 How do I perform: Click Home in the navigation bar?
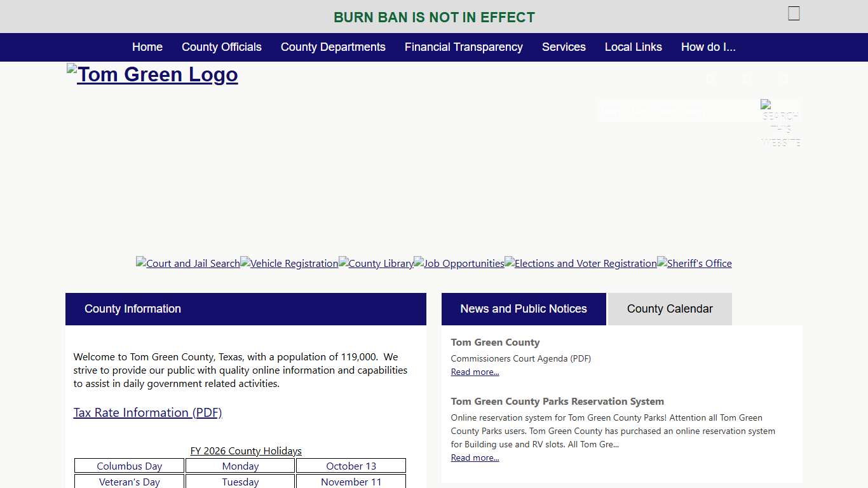click(147, 47)
